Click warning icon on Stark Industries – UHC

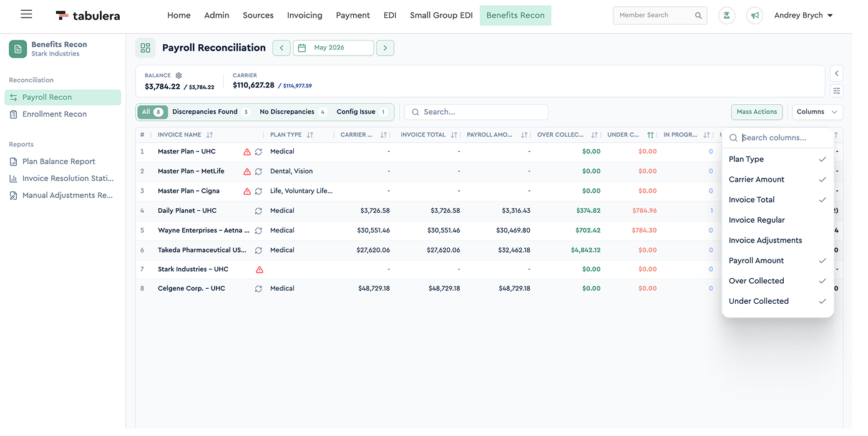(260, 269)
